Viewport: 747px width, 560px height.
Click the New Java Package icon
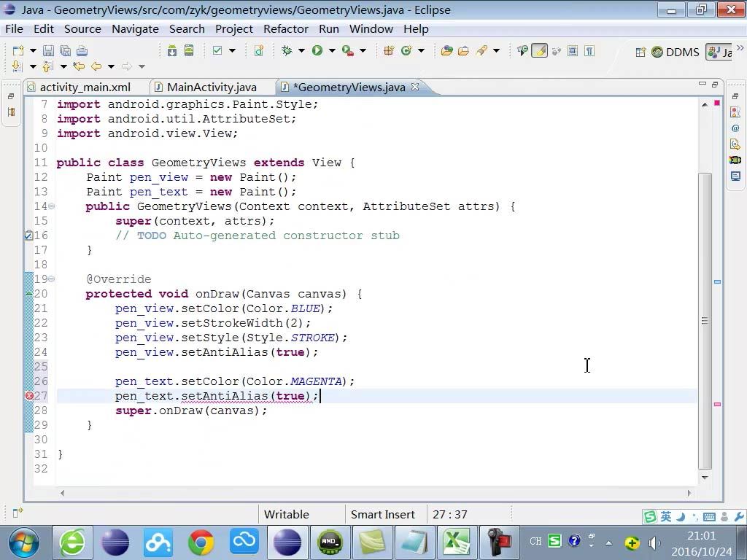[389, 50]
